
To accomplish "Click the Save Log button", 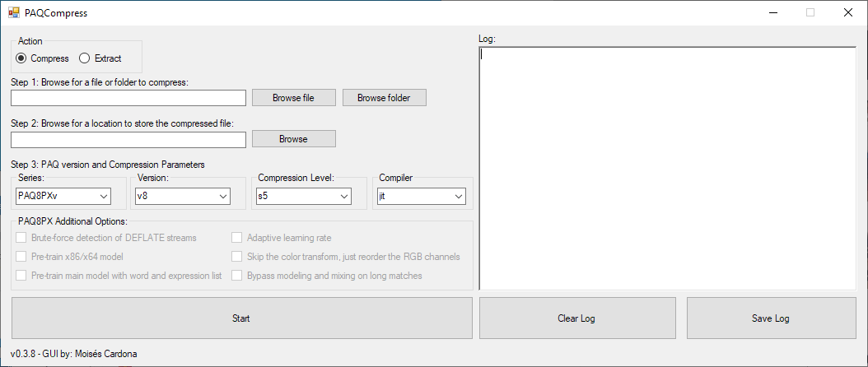I will point(770,318).
